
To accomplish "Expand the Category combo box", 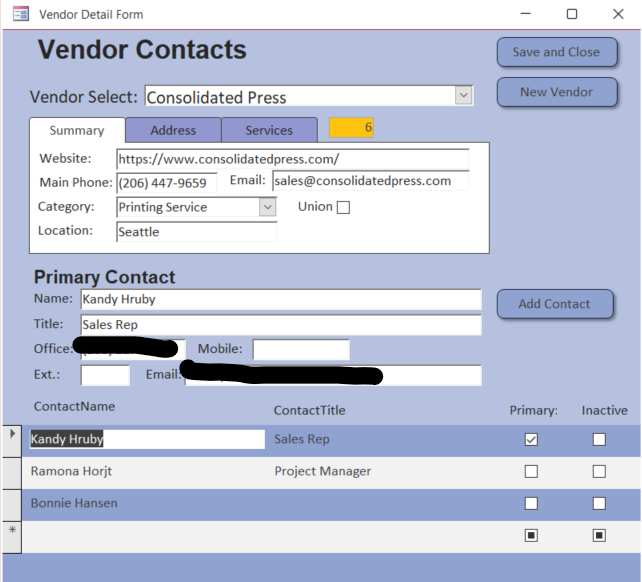I will [x=267, y=207].
